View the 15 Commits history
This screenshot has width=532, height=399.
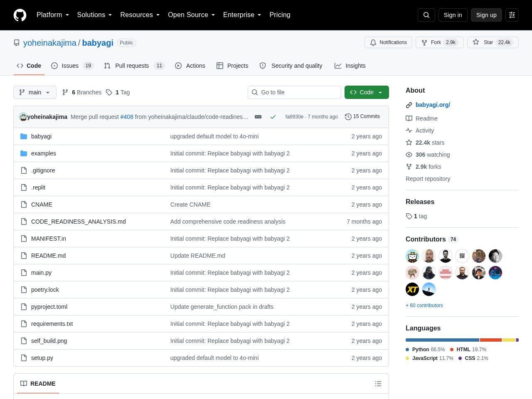[x=362, y=117]
